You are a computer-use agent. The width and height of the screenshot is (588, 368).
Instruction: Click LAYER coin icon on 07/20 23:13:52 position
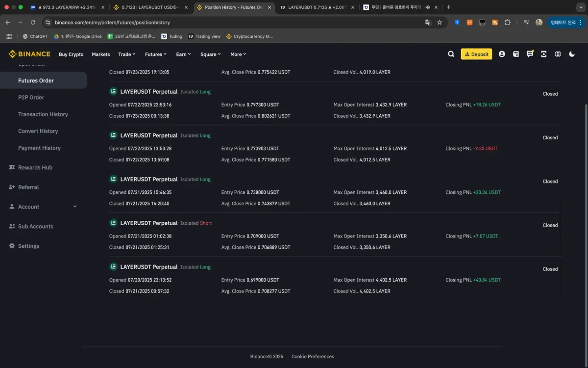(113, 266)
